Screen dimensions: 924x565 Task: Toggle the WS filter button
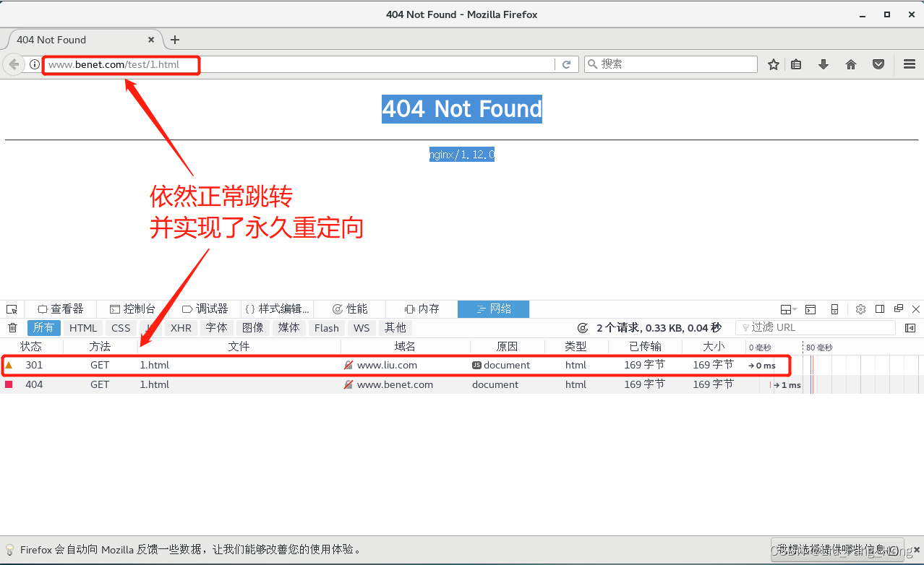[362, 328]
